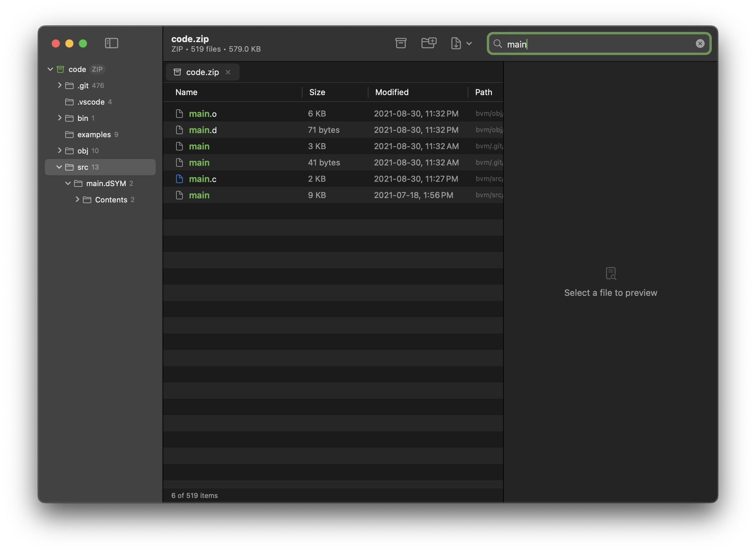This screenshot has height=553, width=756.
Task: Select the .git folder in sidebar
Action: tap(100, 86)
